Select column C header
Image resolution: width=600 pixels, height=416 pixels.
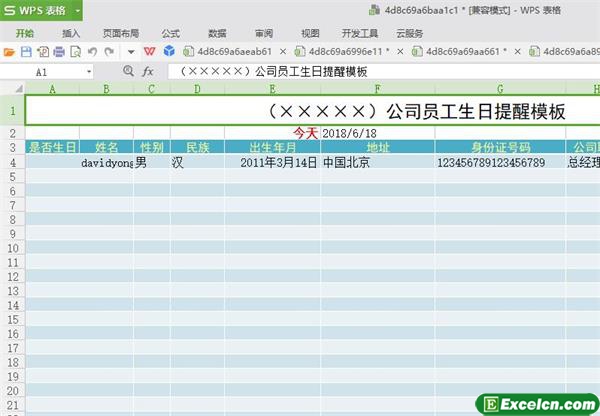point(152,89)
